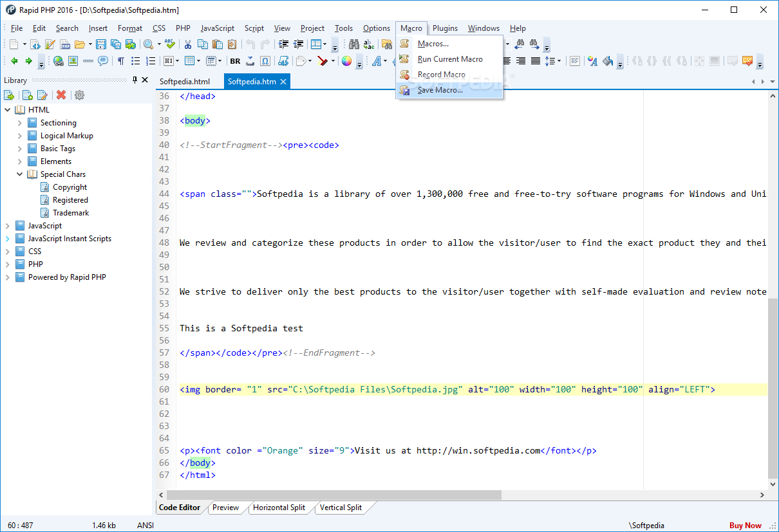The image size is (779, 532).
Task: Insert a horizontal rule line icon
Action: (88, 61)
